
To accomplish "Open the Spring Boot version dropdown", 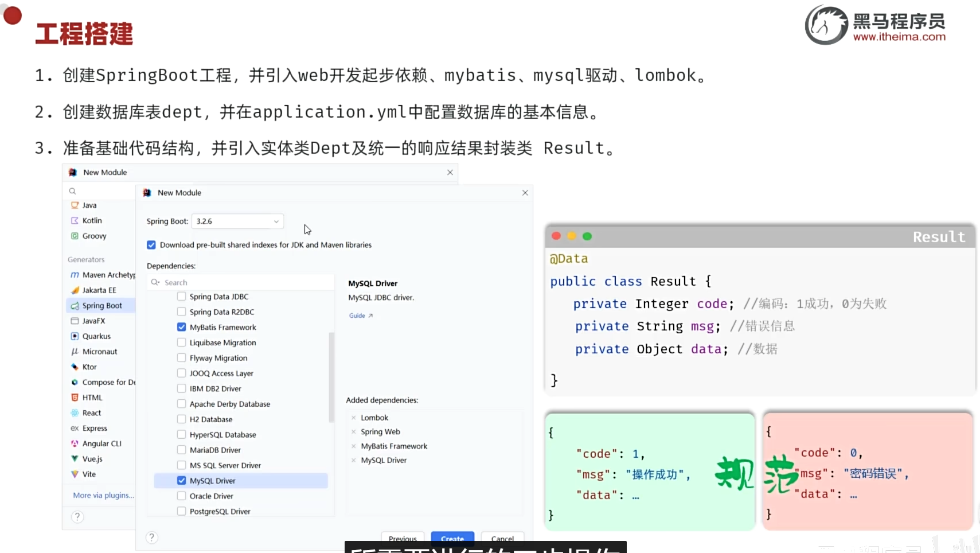I will click(237, 221).
